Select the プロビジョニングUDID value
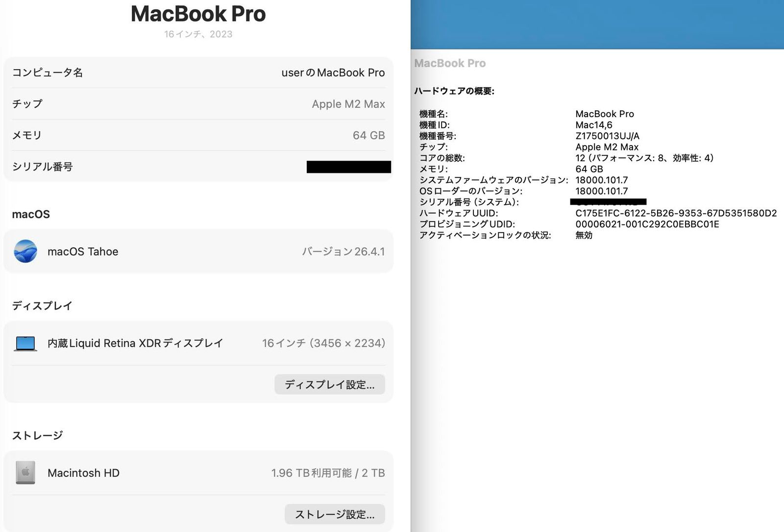 [x=647, y=224]
